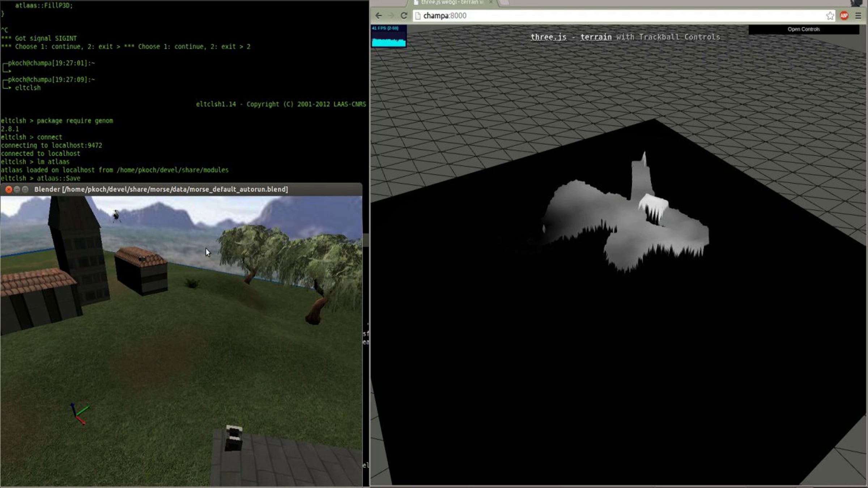Bookmark this page with the star icon
This screenshot has height=488, width=868.
click(830, 16)
